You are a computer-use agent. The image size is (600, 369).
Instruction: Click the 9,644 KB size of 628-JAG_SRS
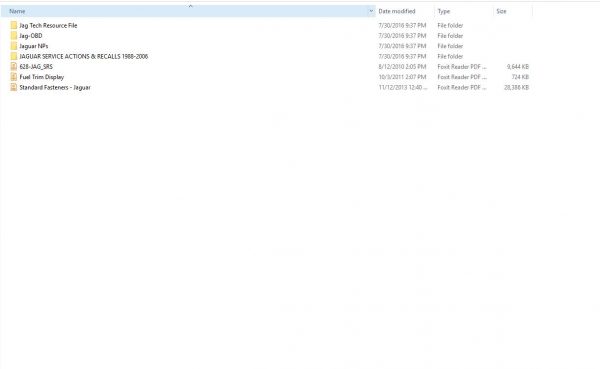[518, 67]
